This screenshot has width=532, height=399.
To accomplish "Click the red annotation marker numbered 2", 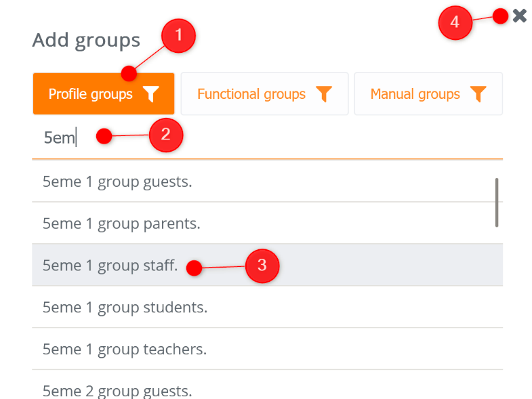I will [167, 136].
